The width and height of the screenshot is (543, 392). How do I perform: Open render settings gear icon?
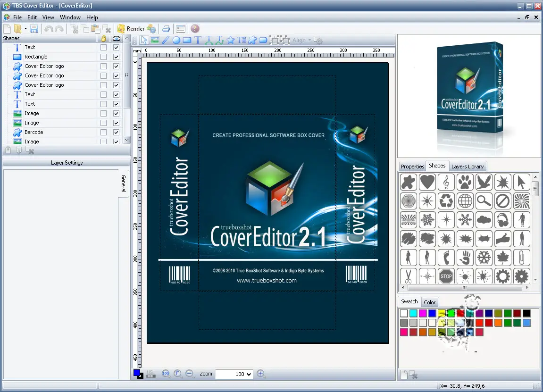151,29
